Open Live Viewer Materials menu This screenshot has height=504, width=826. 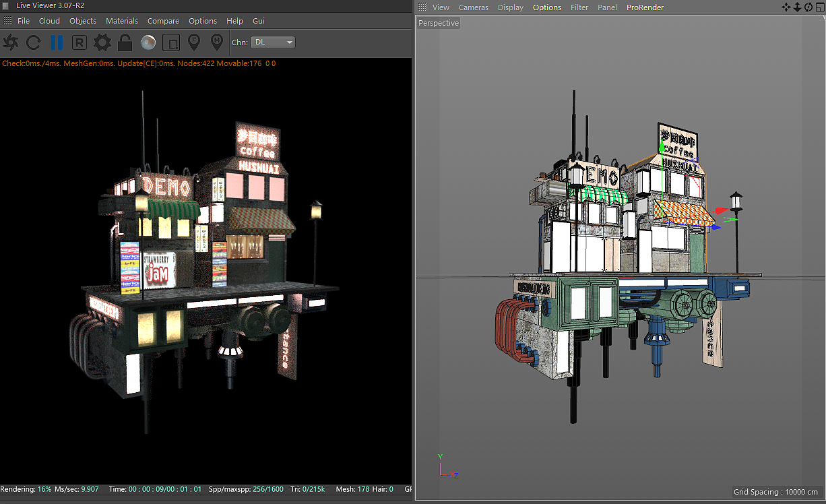pyautogui.click(x=122, y=21)
